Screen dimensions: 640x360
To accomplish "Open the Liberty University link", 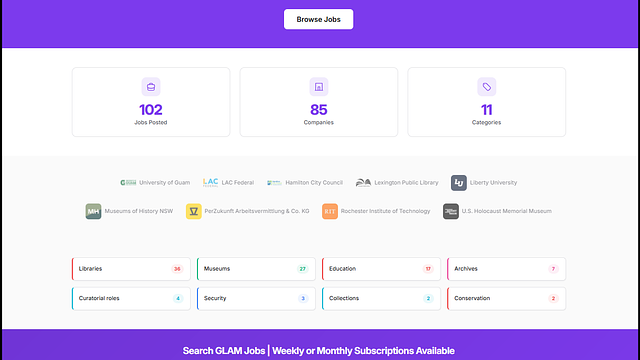I will point(493,182).
